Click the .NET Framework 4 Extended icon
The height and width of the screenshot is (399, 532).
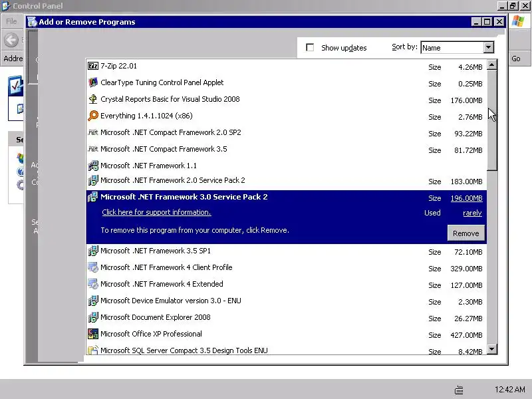[93, 284]
